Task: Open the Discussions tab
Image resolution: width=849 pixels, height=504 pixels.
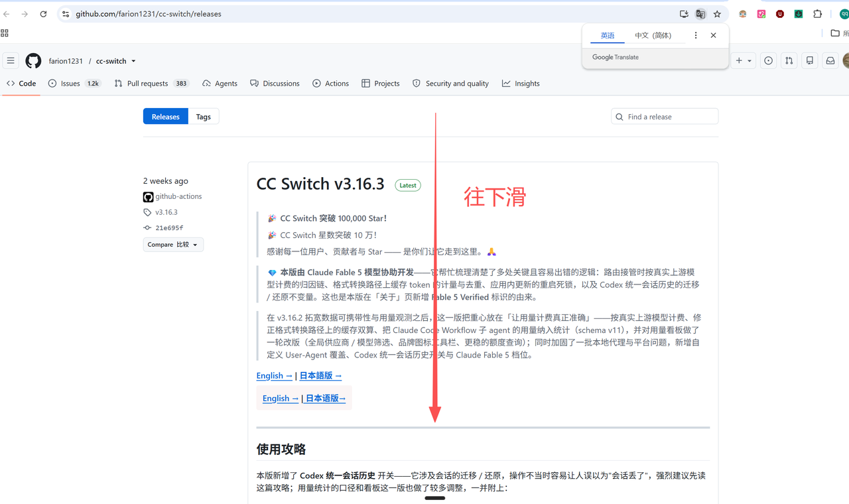Action: pyautogui.click(x=275, y=84)
